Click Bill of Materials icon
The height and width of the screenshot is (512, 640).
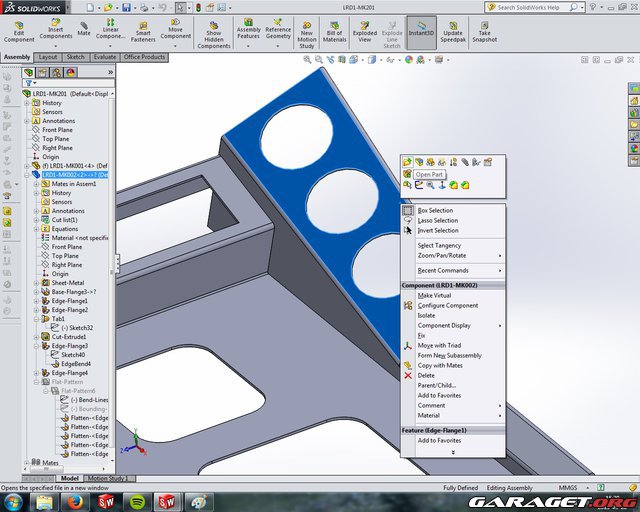335,32
